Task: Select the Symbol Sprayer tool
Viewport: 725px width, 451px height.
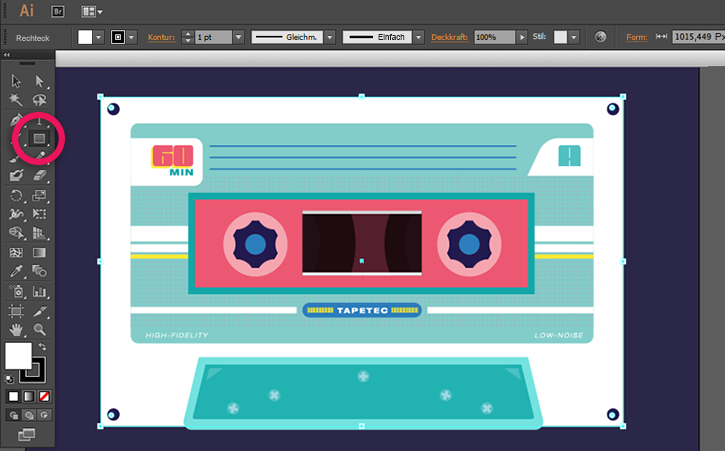Action: pyautogui.click(x=16, y=291)
